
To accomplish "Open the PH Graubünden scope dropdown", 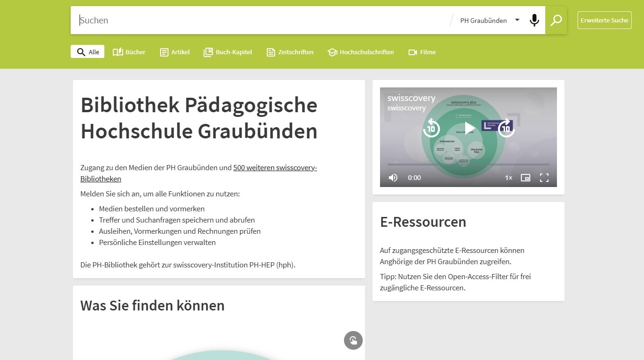I will coord(490,21).
